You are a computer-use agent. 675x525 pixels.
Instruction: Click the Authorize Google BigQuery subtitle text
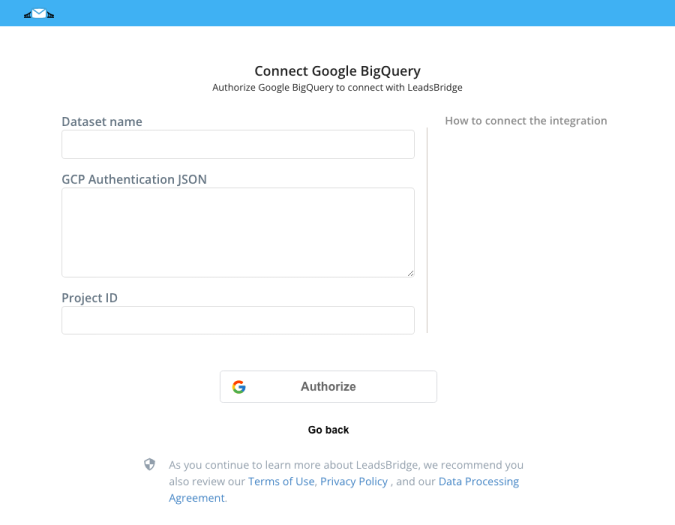(x=338, y=87)
